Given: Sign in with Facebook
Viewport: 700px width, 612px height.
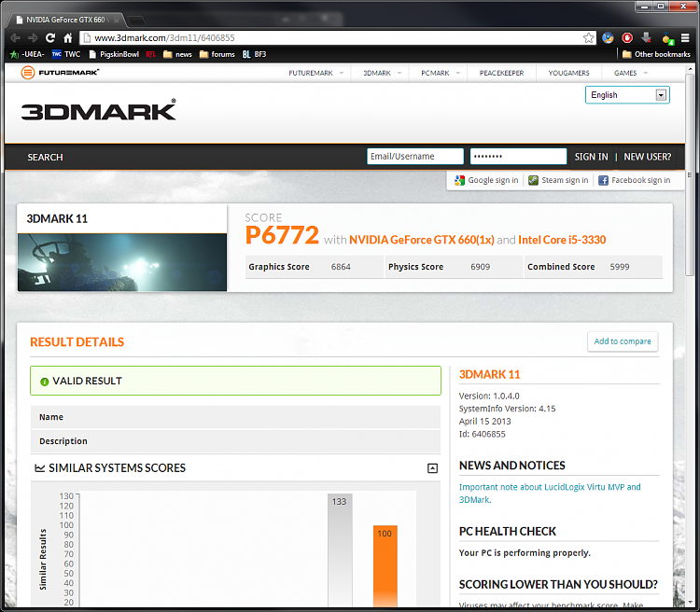Looking at the screenshot, I should pyautogui.click(x=635, y=180).
